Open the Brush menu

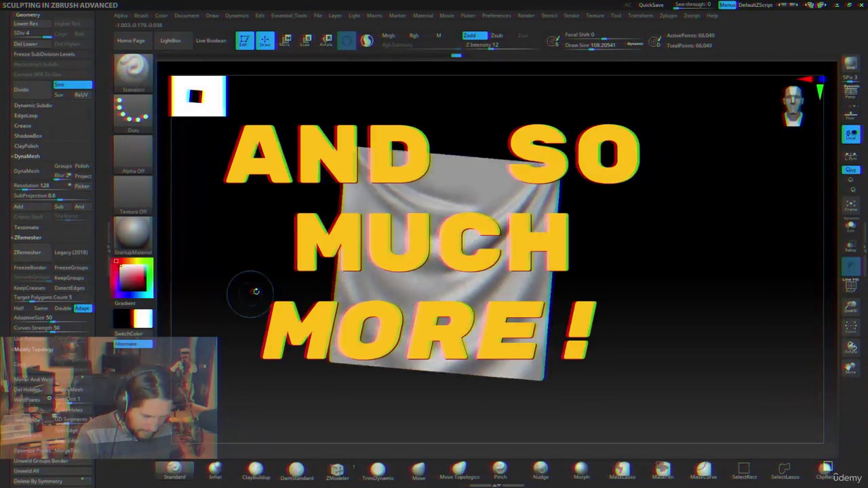(141, 15)
